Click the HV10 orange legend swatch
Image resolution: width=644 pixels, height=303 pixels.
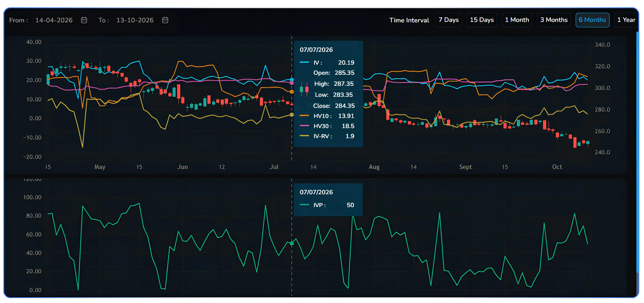(304, 115)
